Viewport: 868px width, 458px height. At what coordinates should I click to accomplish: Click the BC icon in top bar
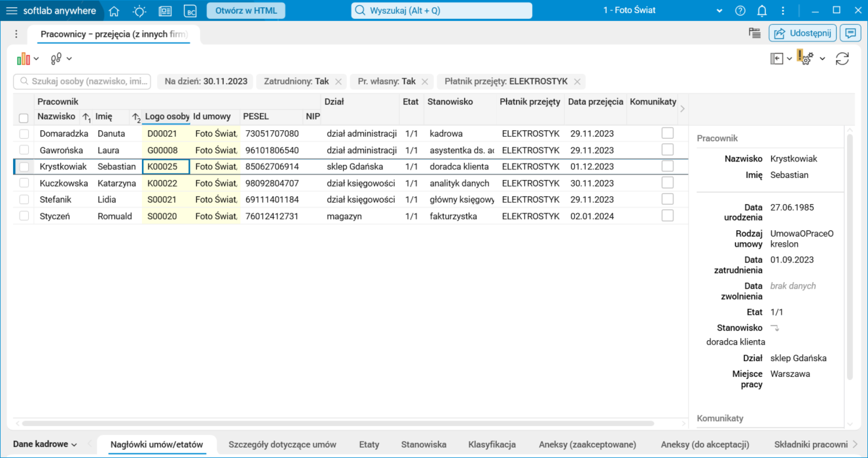[x=190, y=10]
